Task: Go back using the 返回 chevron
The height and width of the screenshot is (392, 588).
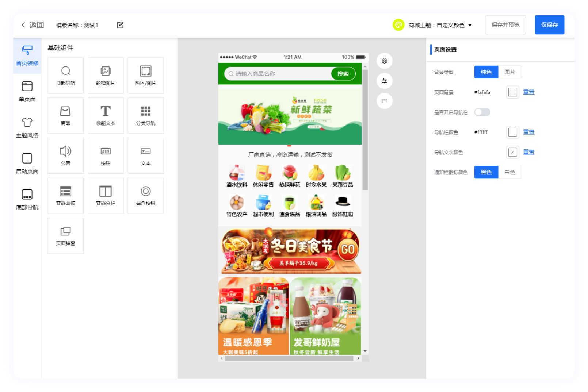Action: [24, 25]
